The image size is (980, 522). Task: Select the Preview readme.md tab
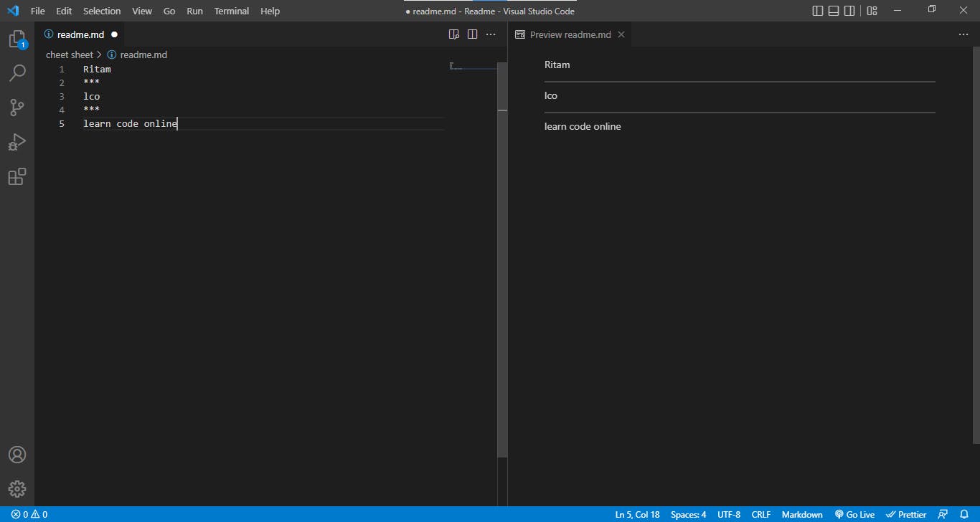click(x=570, y=34)
